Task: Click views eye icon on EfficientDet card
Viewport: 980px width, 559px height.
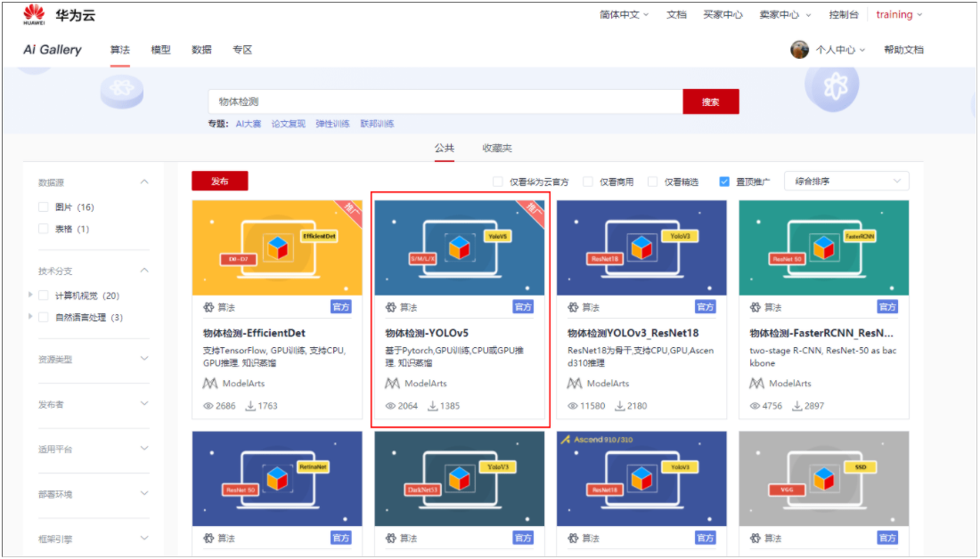Action: coord(208,406)
